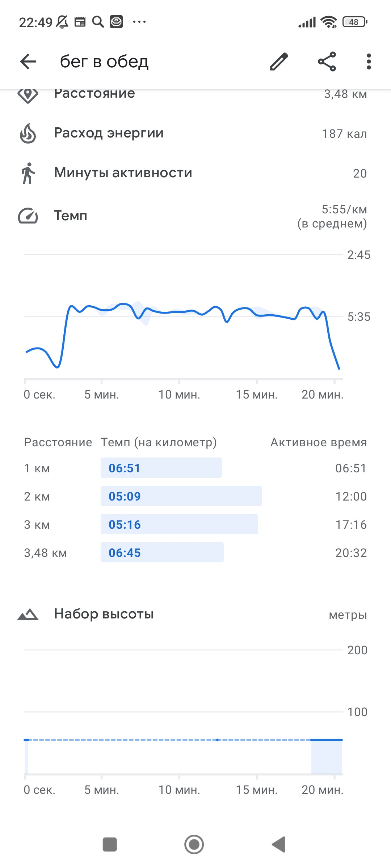Tap the mountain elevation gain icon
Image resolution: width=391 pixels, height=868 pixels.
pos(28,614)
